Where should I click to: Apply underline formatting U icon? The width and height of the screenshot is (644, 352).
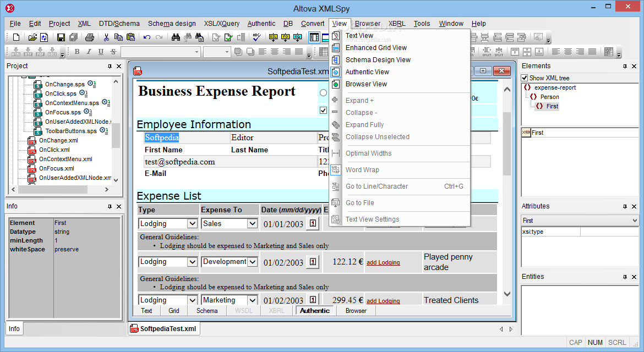click(101, 52)
